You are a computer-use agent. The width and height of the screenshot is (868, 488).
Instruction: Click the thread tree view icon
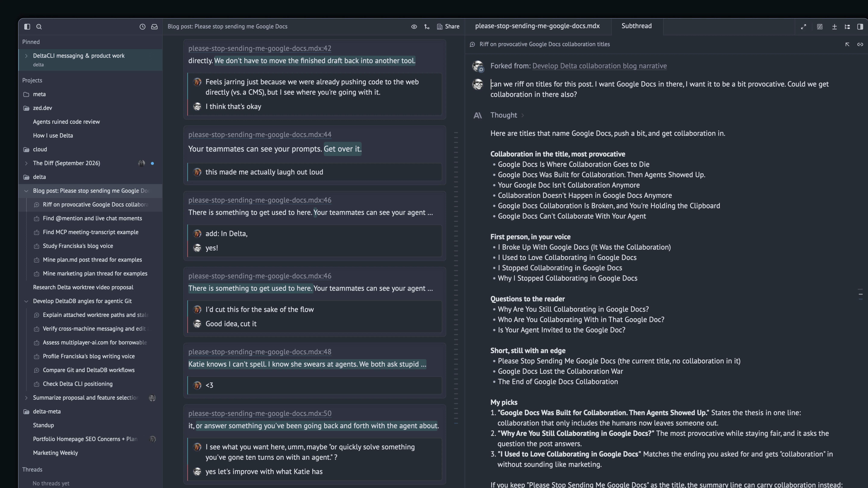point(848,27)
